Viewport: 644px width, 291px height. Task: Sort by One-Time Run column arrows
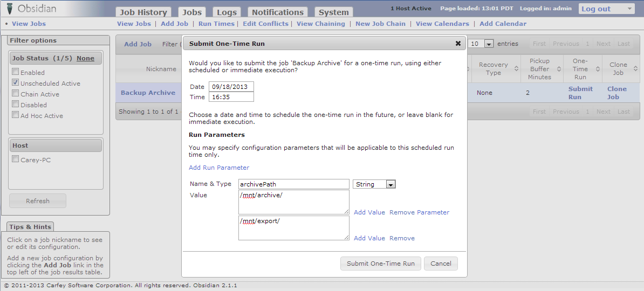point(598,69)
